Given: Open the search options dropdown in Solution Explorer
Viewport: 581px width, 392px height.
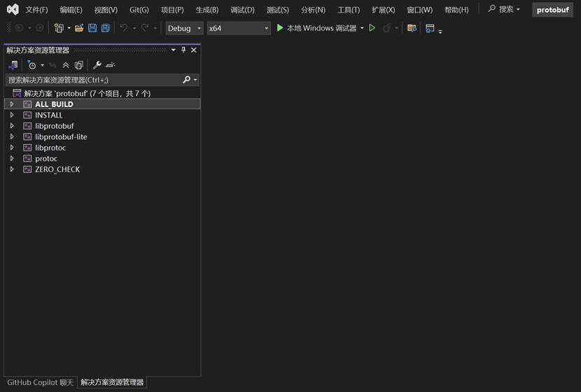Looking at the screenshot, I should tap(195, 80).
